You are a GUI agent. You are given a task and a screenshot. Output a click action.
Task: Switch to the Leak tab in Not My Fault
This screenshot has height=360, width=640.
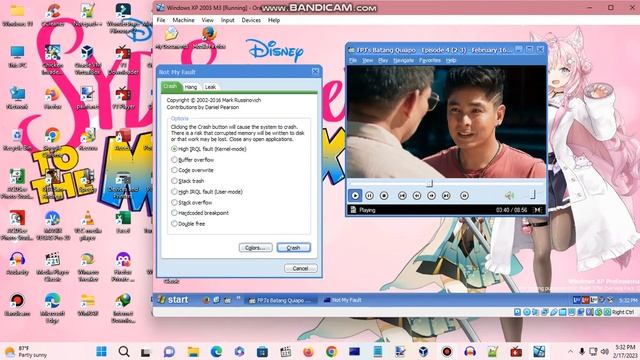(x=210, y=87)
